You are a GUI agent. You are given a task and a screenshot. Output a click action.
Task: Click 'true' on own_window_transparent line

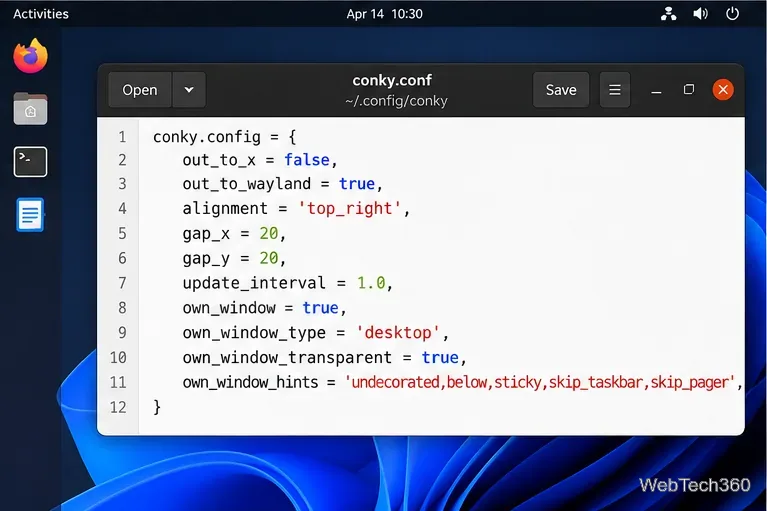(440, 358)
